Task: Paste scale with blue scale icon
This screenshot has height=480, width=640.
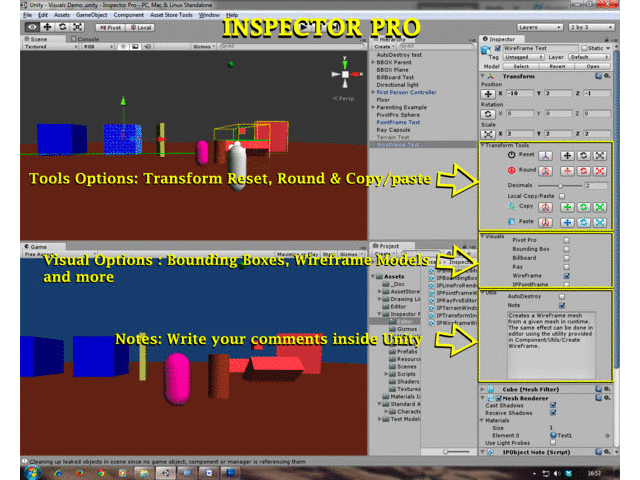Action: (x=600, y=222)
